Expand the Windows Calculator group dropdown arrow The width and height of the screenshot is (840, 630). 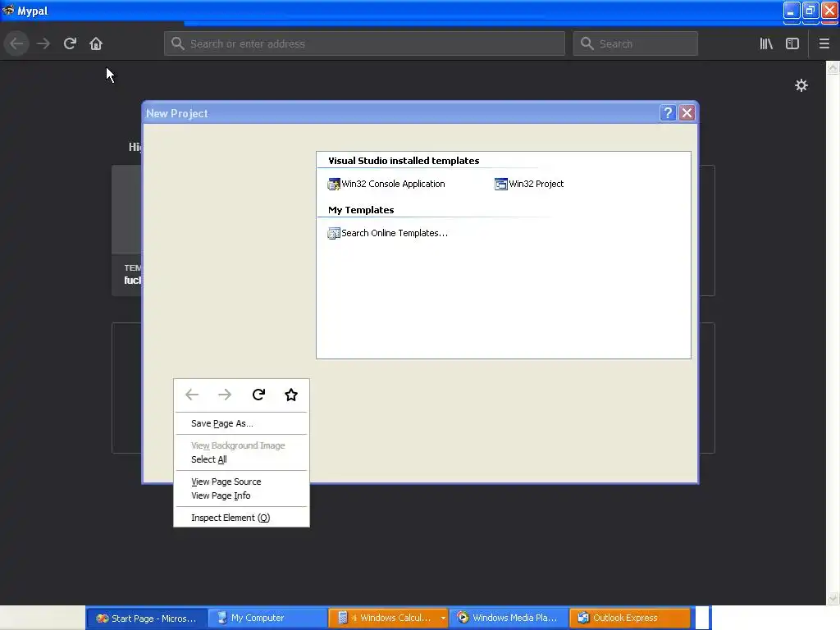click(443, 618)
